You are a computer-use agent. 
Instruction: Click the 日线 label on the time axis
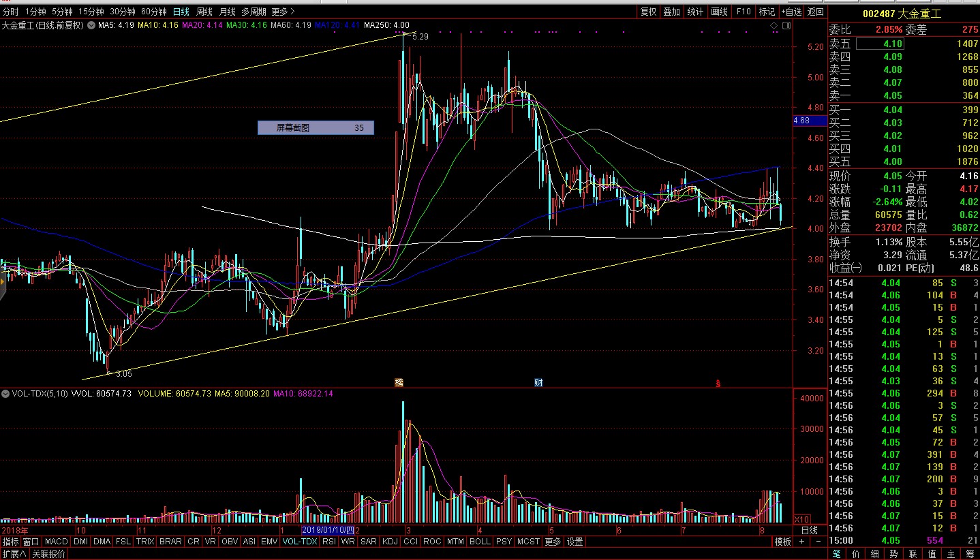[809, 530]
